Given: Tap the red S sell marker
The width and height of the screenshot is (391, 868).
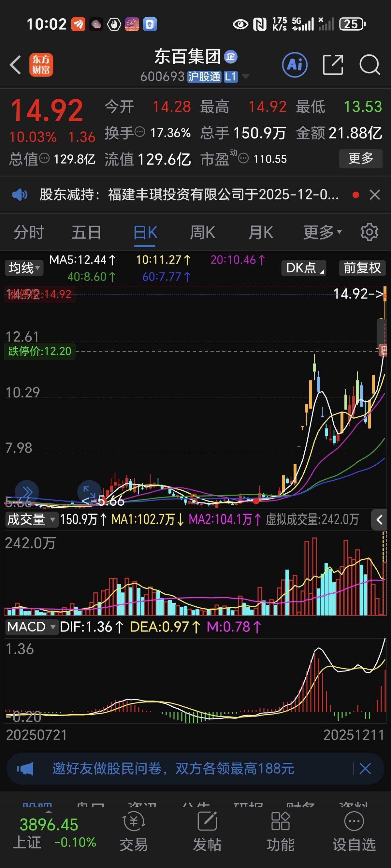Looking at the screenshot, I should 193,499.
